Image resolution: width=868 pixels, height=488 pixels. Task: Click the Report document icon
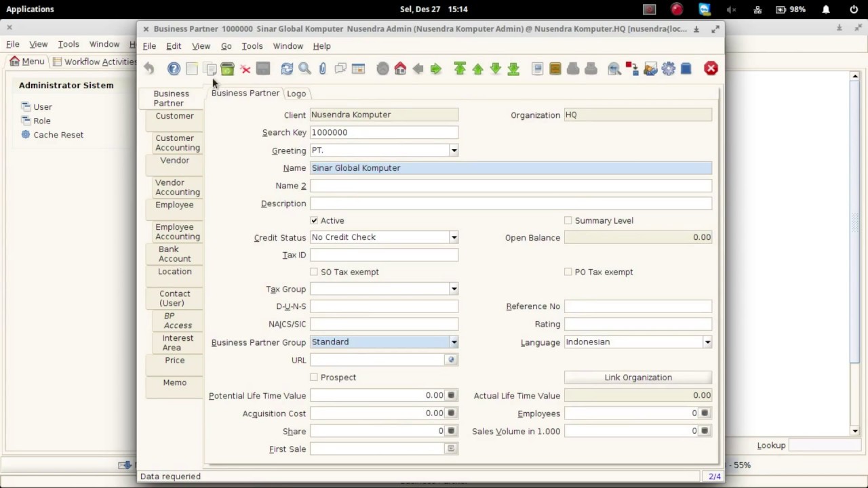tap(537, 68)
